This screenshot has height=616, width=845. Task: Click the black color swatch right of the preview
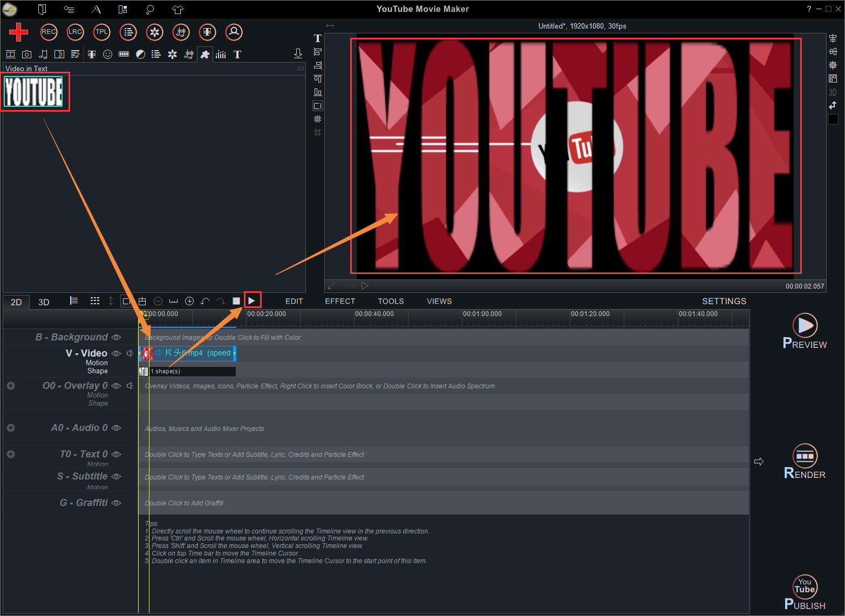coord(833,119)
